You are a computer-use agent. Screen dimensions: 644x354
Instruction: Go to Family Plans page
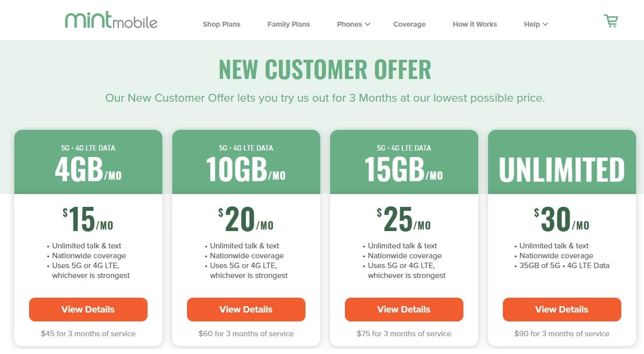click(x=289, y=24)
